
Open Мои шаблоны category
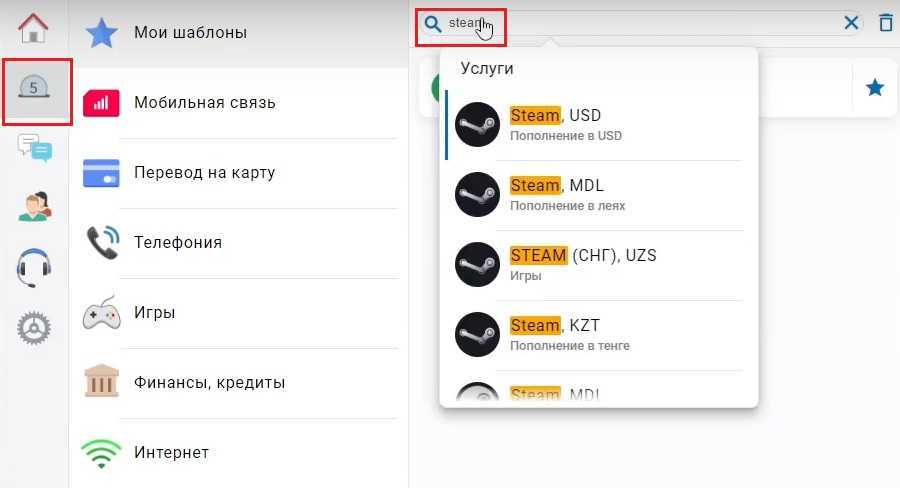coord(238,33)
